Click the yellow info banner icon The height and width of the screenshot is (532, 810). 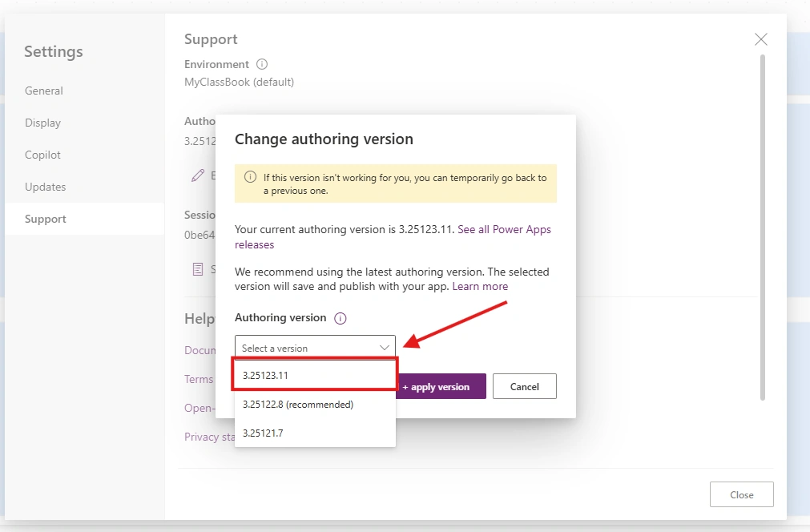[250, 177]
